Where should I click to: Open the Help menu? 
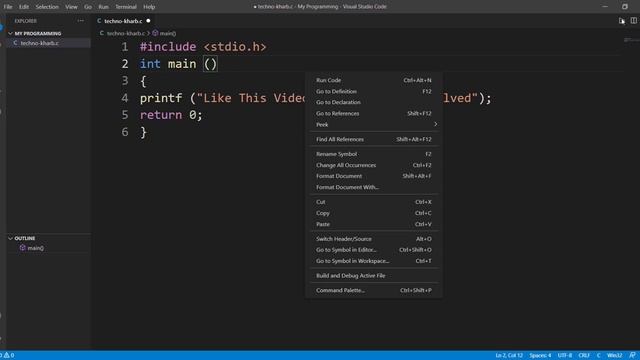tap(149, 7)
